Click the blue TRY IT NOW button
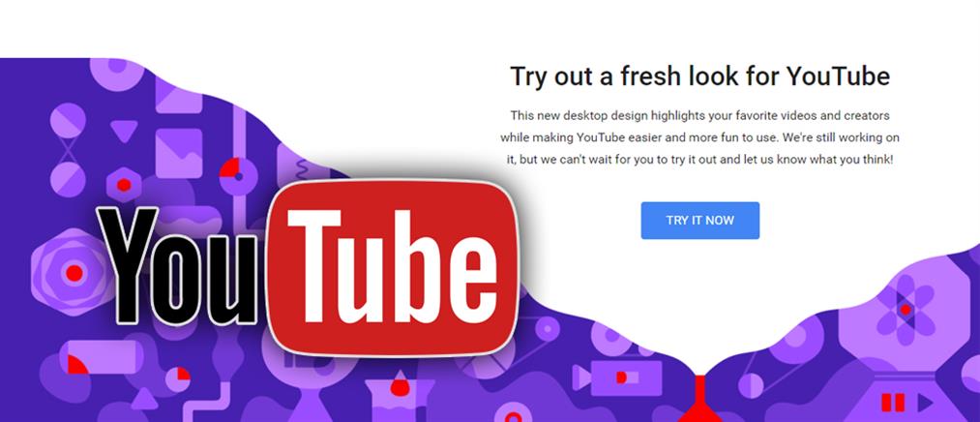 (700, 220)
